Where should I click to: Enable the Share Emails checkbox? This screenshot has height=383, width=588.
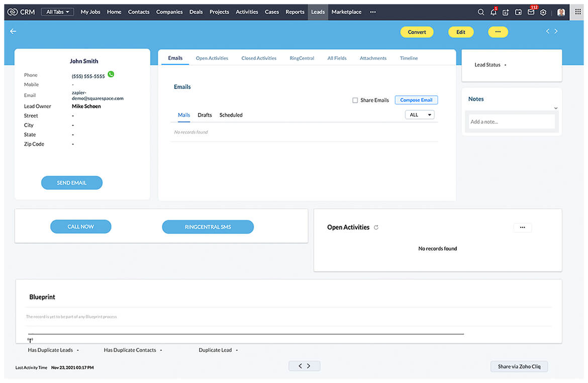tap(355, 100)
